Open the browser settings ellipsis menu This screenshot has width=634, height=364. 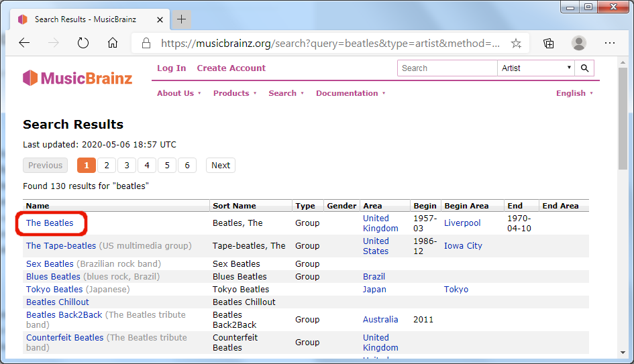point(609,43)
